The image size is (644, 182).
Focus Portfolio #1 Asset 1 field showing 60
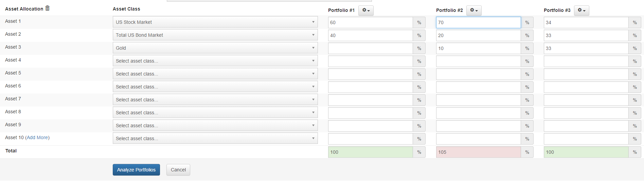click(x=371, y=22)
